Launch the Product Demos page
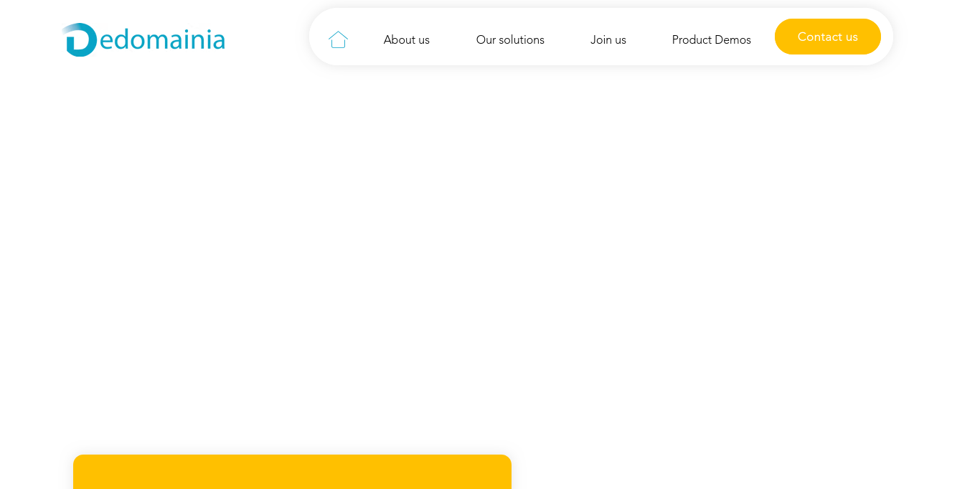This screenshot has width=980, height=489. pyautogui.click(x=711, y=39)
